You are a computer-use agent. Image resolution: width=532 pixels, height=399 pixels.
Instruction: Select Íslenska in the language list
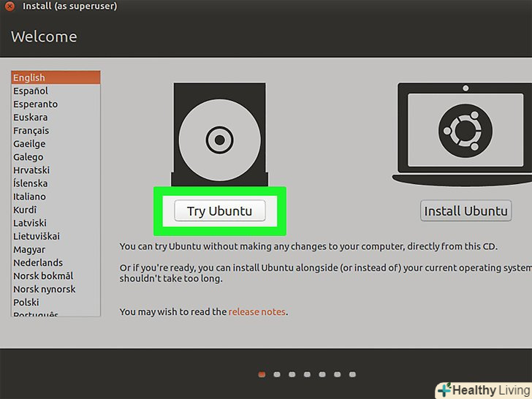coord(56,183)
